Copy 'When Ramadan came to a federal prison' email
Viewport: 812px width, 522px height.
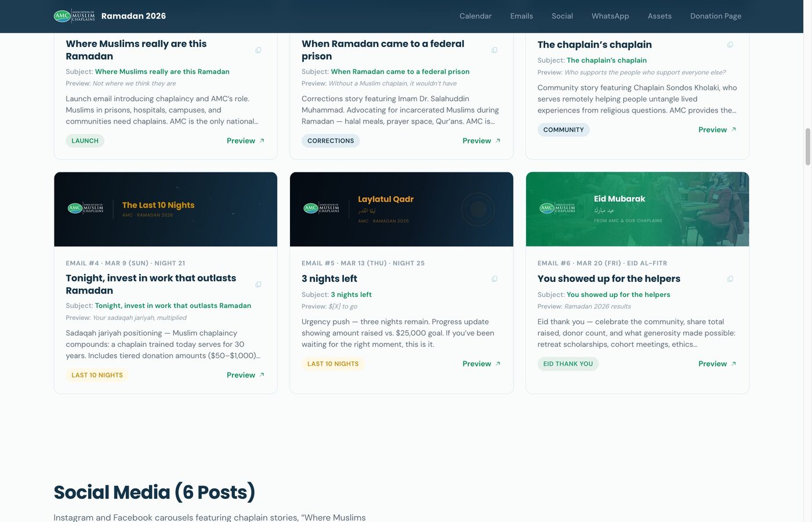494,50
